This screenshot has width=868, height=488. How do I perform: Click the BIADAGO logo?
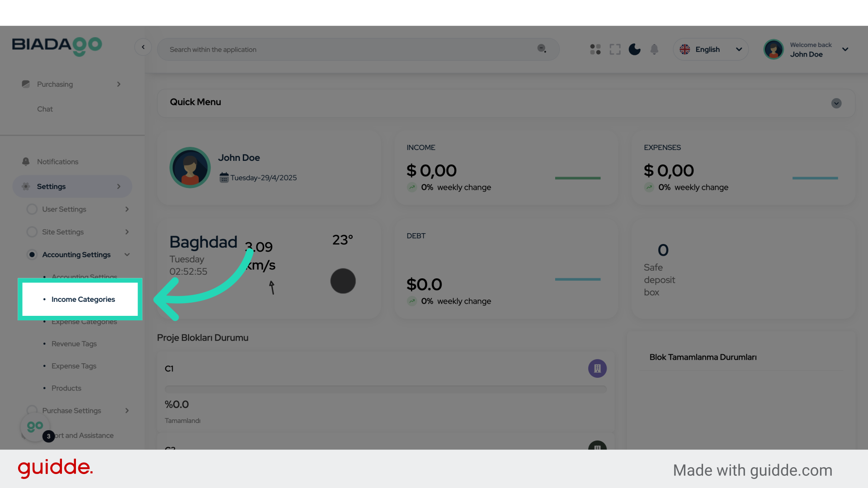(x=57, y=46)
